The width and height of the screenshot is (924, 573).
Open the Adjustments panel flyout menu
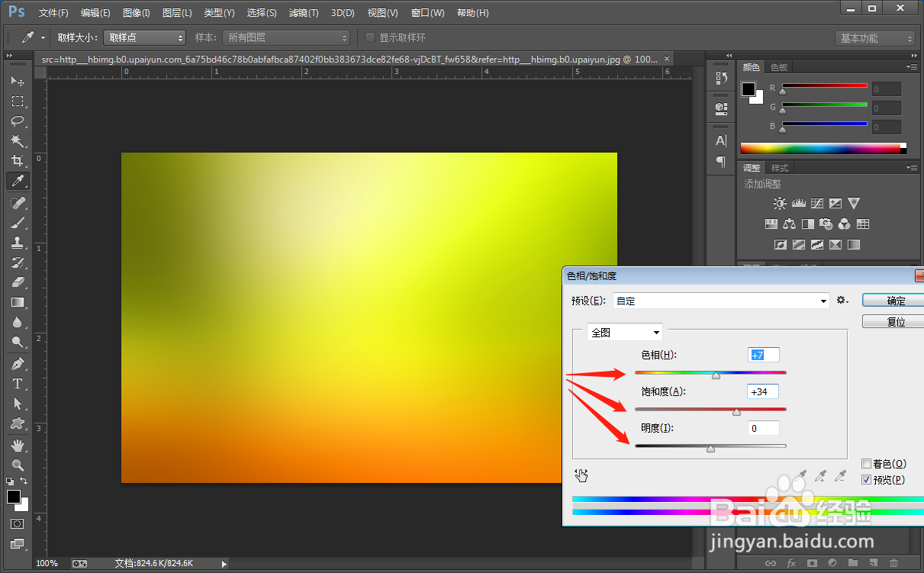point(911,168)
